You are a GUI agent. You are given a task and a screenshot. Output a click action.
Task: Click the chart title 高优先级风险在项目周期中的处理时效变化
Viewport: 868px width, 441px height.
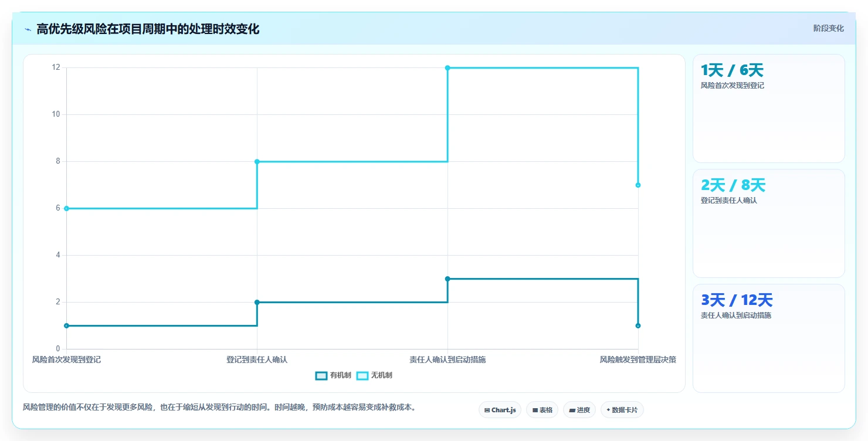click(148, 29)
